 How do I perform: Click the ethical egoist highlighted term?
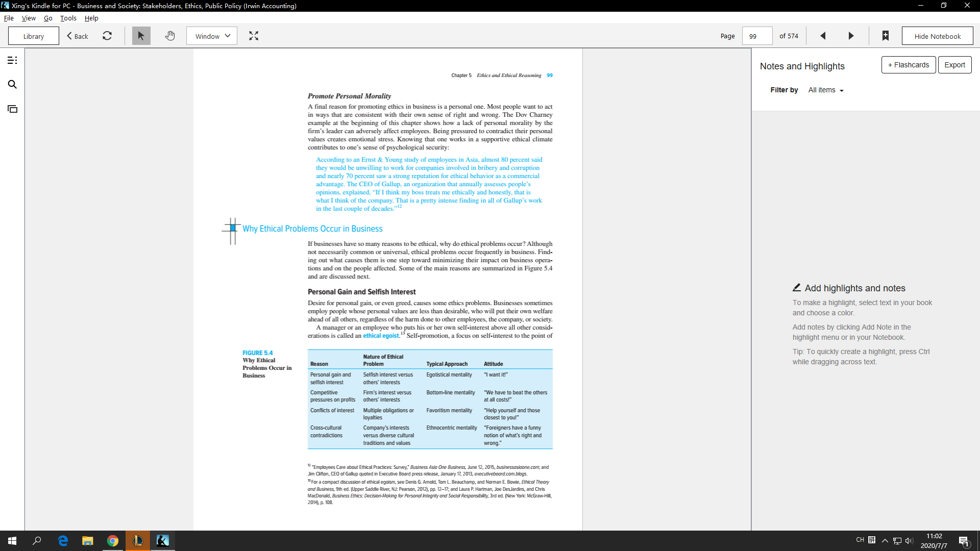[x=381, y=336]
